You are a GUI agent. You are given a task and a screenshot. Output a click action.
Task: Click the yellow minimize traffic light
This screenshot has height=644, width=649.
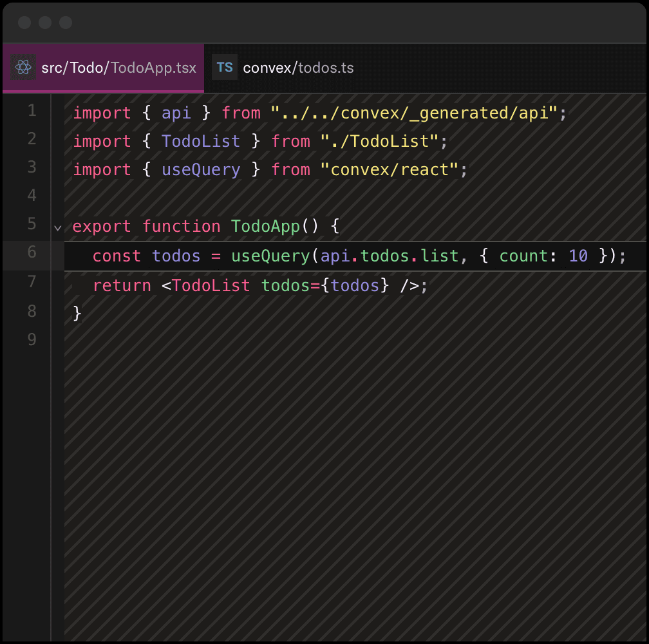click(45, 23)
